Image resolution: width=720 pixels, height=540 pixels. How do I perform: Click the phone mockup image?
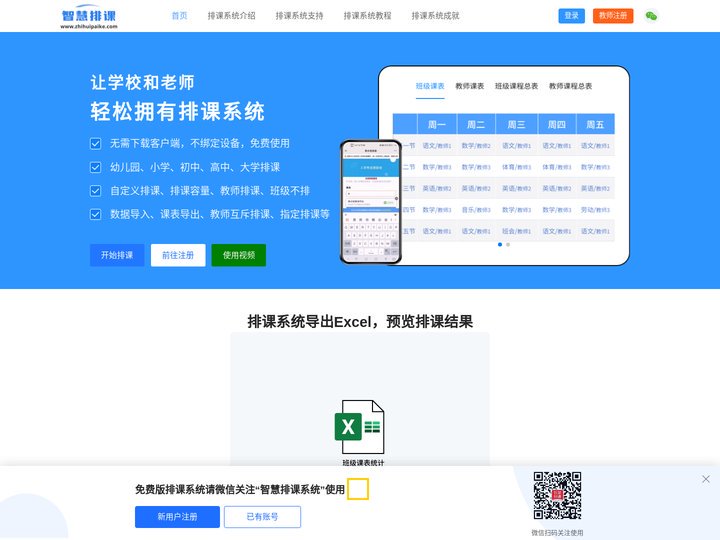click(371, 202)
